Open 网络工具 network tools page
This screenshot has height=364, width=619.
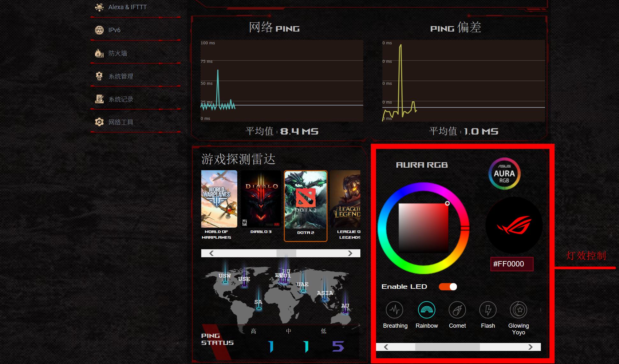[x=121, y=122]
